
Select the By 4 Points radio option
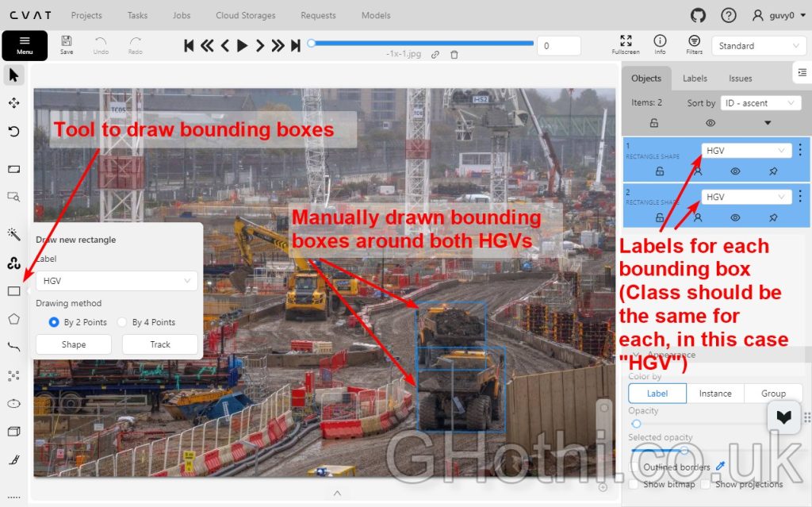pyautogui.click(x=123, y=322)
